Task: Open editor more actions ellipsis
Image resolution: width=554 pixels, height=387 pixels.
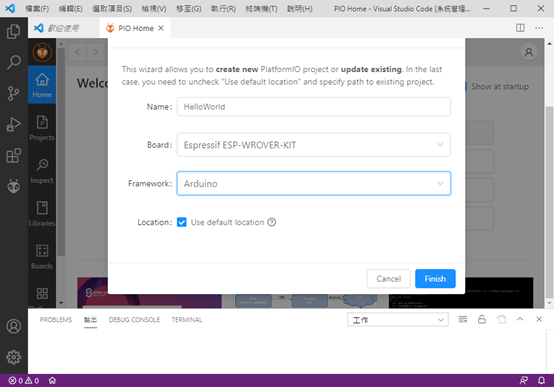Action: click(x=539, y=28)
